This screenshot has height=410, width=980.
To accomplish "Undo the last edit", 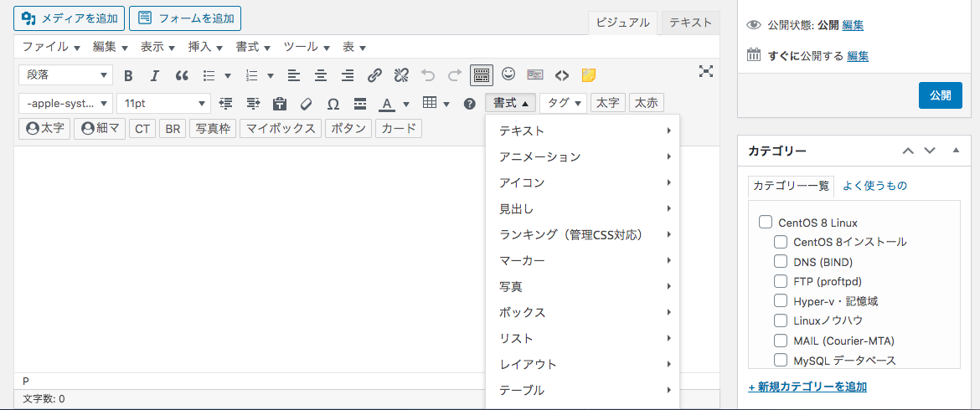I will (428, 75).
